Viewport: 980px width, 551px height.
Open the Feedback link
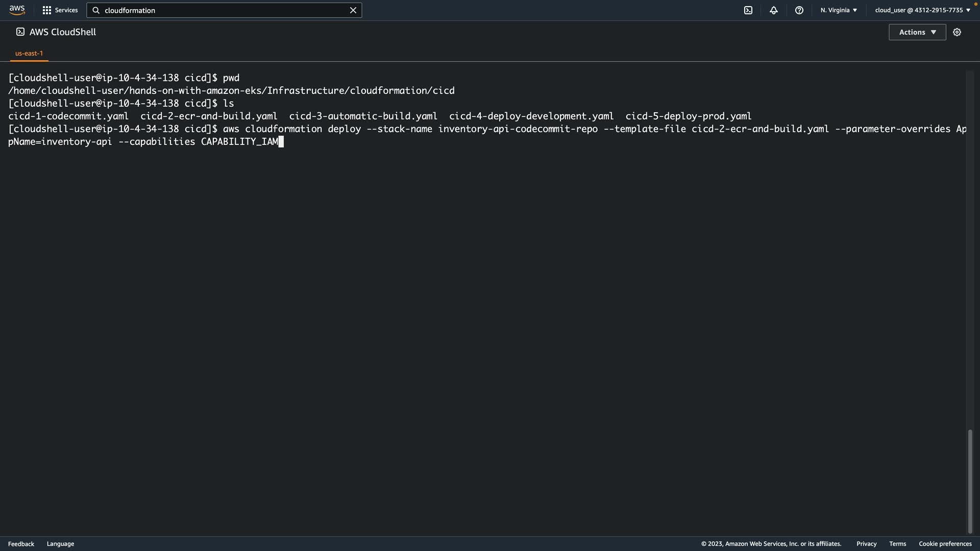coord(21,544)
